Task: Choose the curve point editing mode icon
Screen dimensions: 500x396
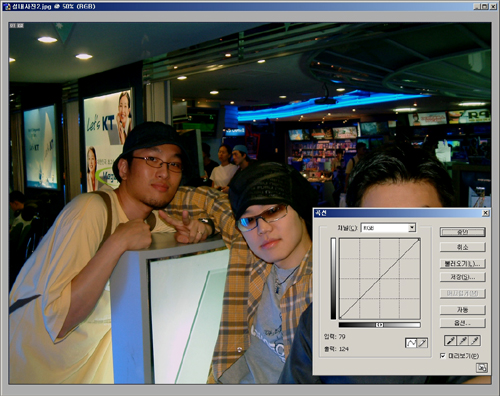Action: (x=411, y=343)
